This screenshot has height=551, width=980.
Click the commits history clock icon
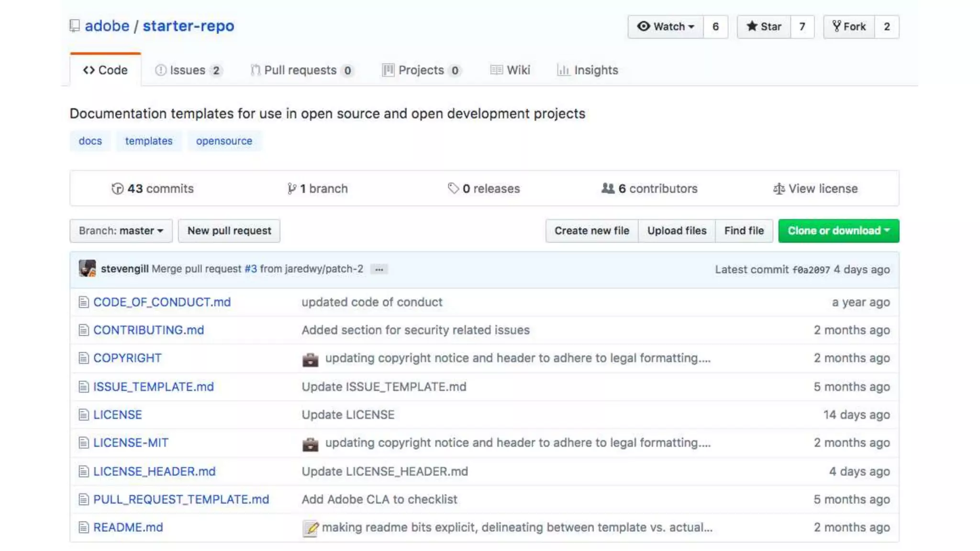tap(117, 189)
